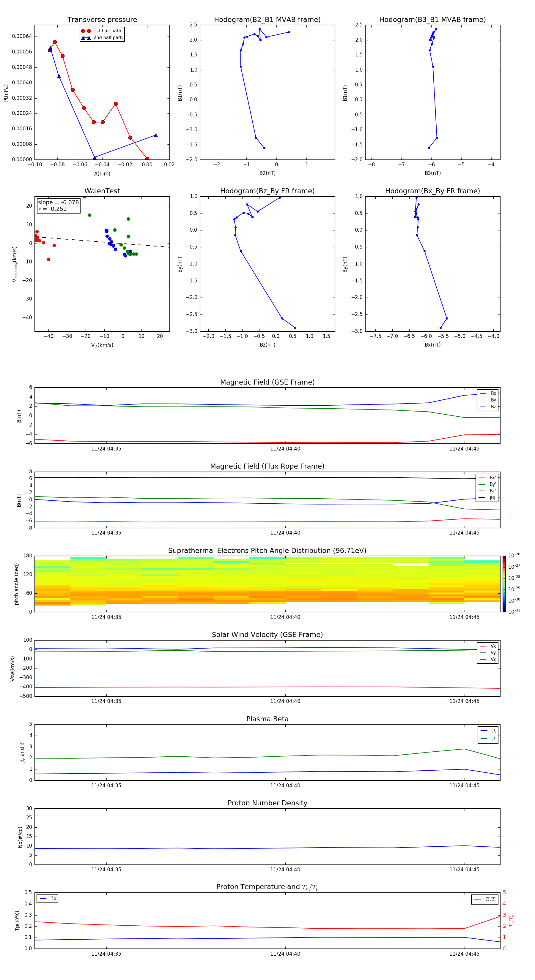Click the Magnetic Field (GSE Frame) title
The image size is (535, 980).
(267, 382)
